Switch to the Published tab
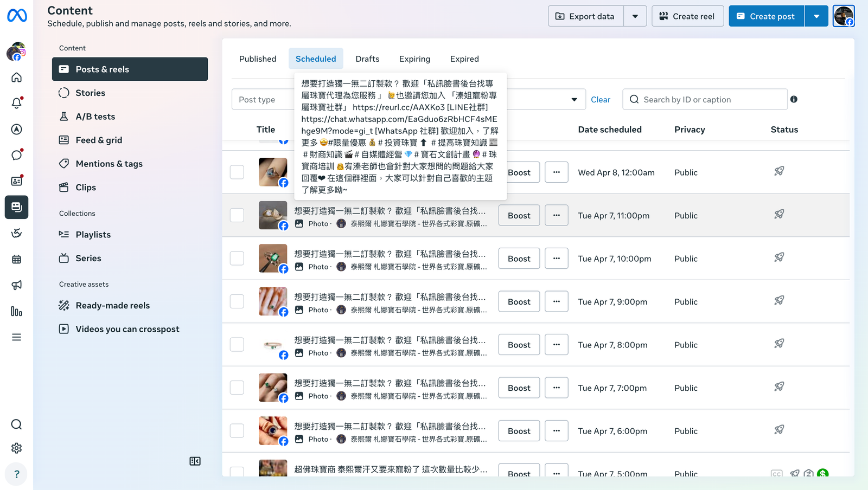The height and width of the screenshot is (490, 868). pyautogui.click(x=258, y=59)
